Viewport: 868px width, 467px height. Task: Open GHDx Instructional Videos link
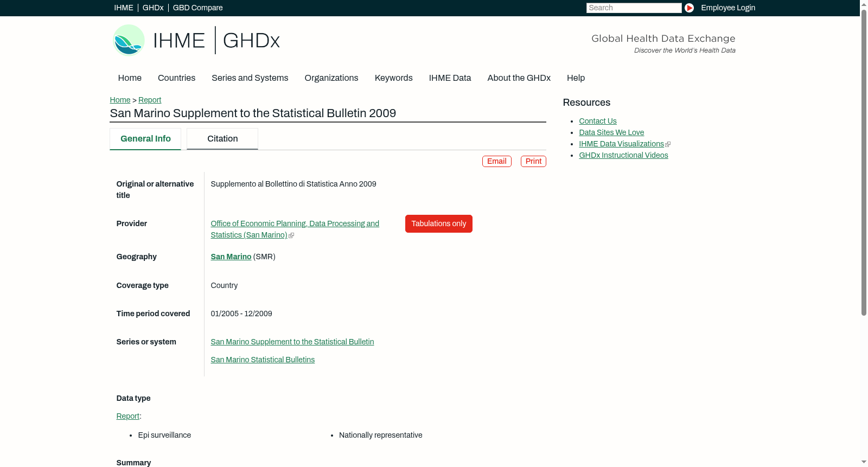point(623,155)
